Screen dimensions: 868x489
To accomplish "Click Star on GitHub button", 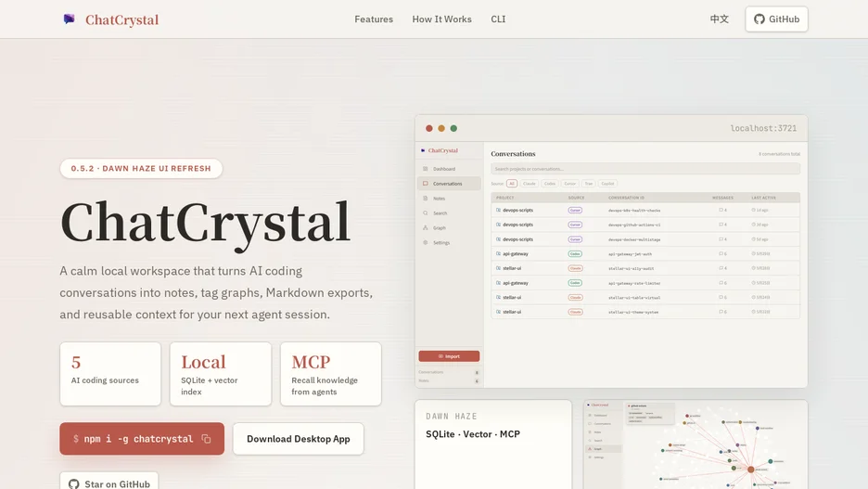I will coord(109,481).
